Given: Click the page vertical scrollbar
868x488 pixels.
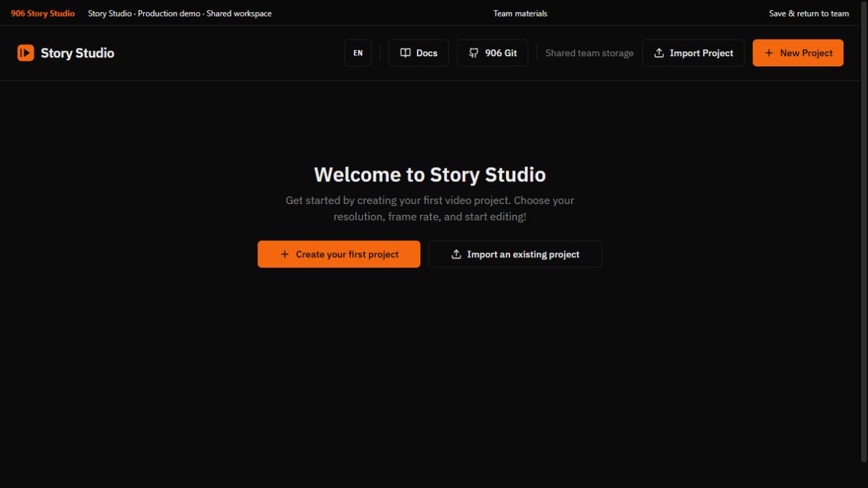Looking at the screenshot, I should [x=864, y=233].
